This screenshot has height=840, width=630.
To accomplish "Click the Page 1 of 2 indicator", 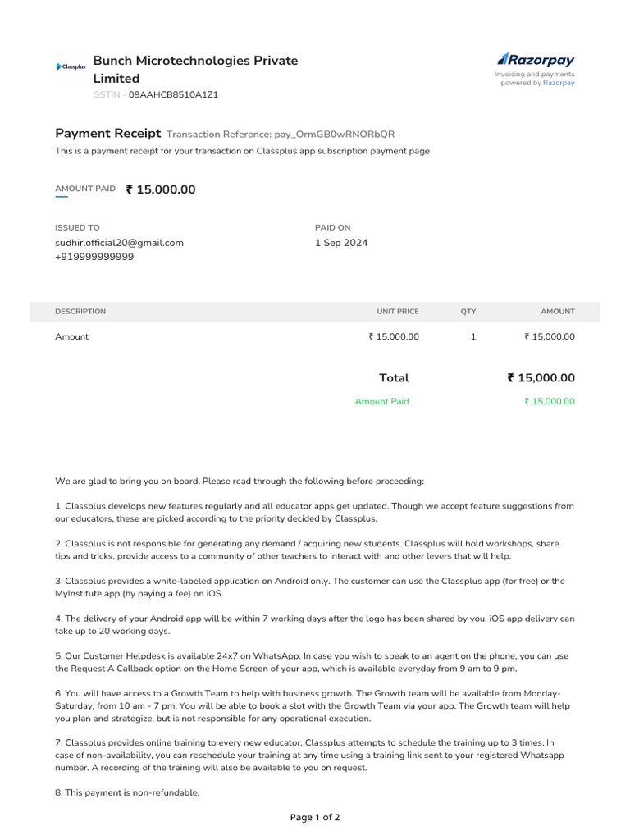I will pos(315,817).
